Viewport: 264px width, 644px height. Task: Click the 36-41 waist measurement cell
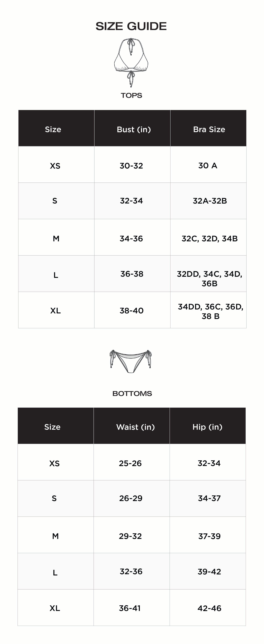pyautogui.click(x=130, y=608)
